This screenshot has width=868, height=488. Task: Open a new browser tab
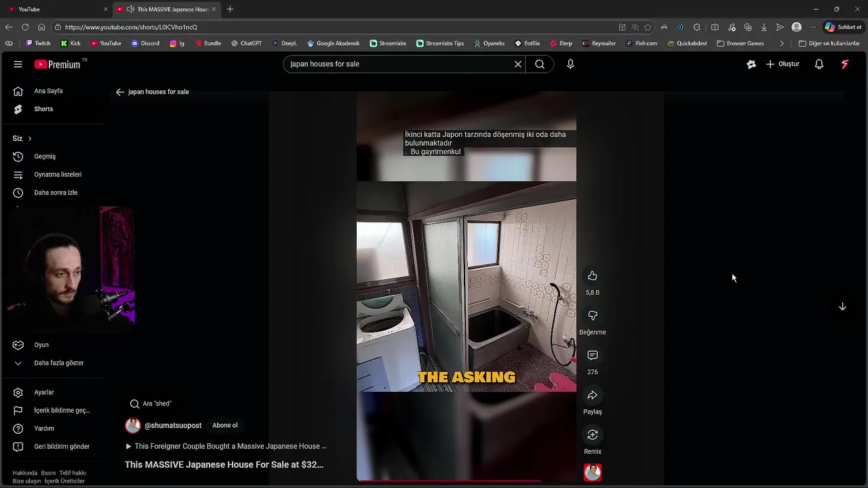(x=230, y=9)
